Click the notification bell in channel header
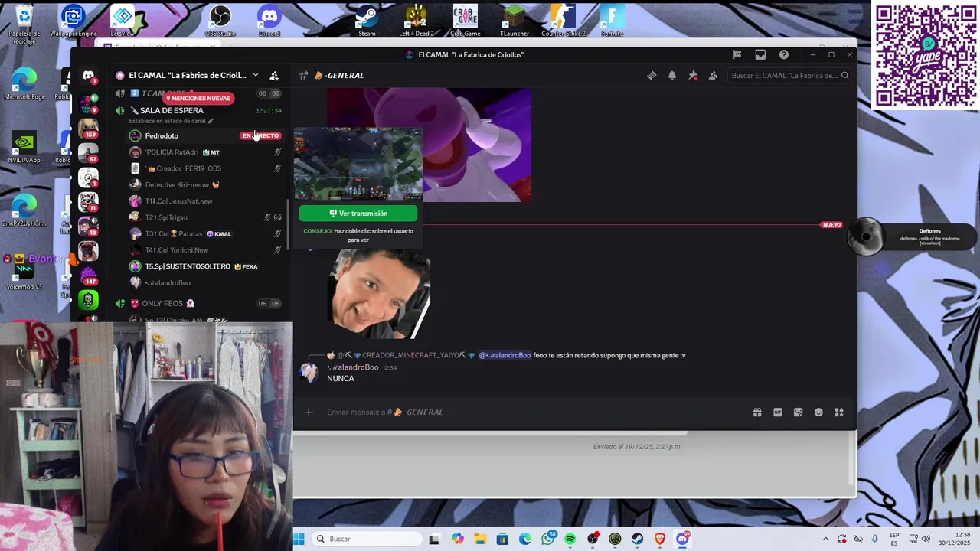The width and height of the screenshot is (980, 551). 672,75
